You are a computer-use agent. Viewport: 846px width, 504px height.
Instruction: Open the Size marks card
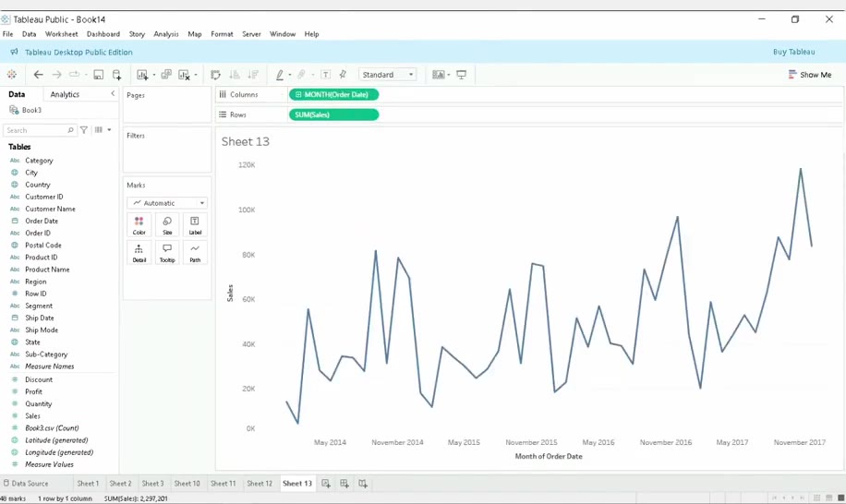click(x=167, y=225)
